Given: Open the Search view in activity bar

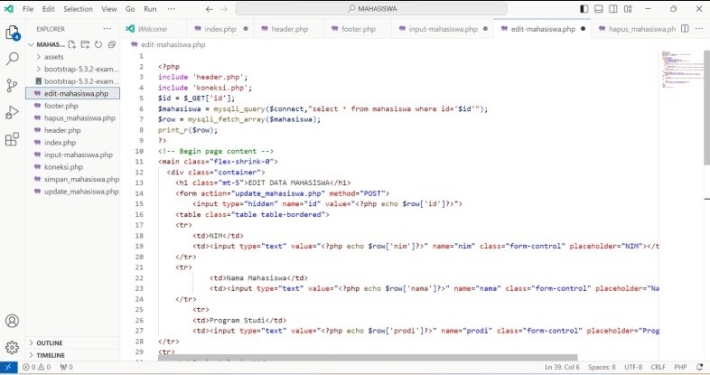Looking at the screenshot, I should point(12,58).
